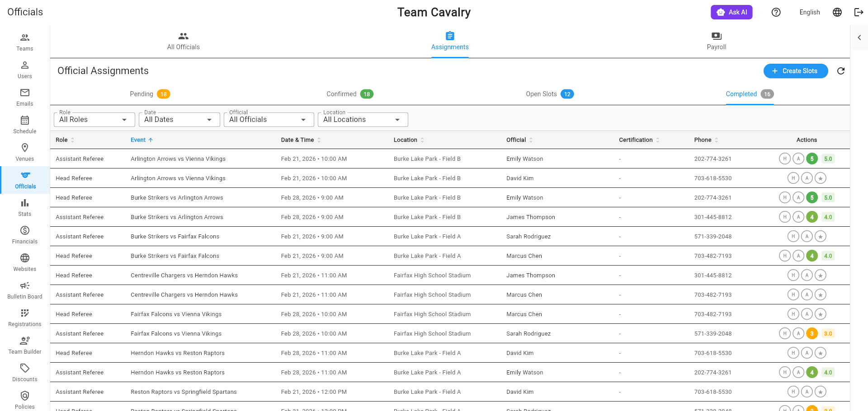Click the Create Slots button
Screen dimensions: 868x411
796,71
